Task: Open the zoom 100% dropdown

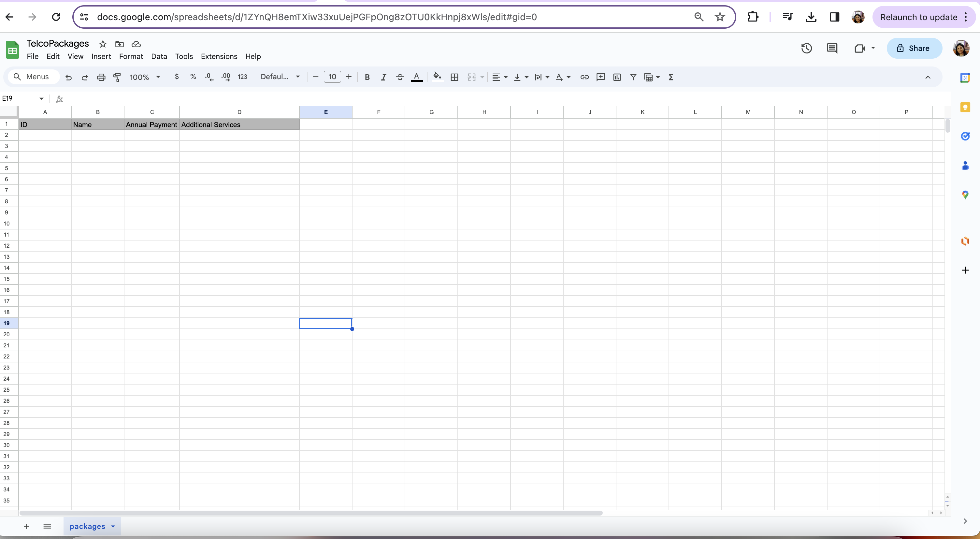Action: (x=145, y=77)
